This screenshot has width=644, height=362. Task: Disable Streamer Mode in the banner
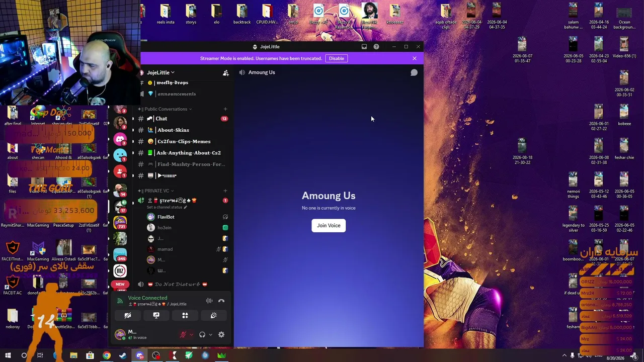pos(337,58)
